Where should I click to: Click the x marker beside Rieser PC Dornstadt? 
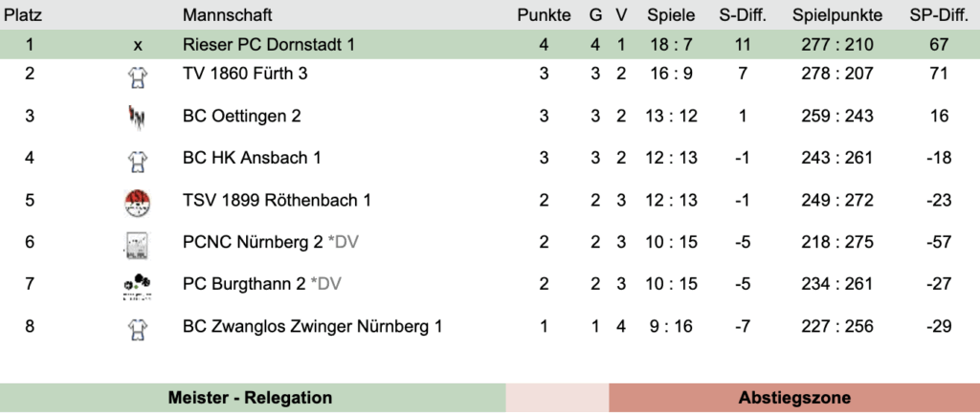click(138, 45)
